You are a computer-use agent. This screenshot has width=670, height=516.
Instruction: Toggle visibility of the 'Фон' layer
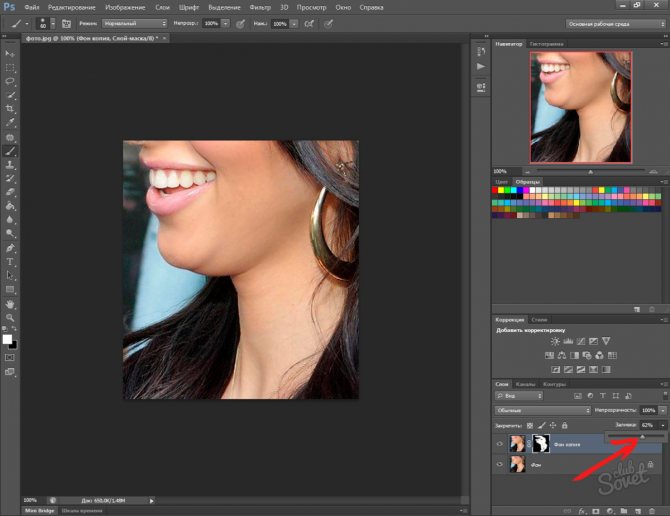tap(500, 465)
